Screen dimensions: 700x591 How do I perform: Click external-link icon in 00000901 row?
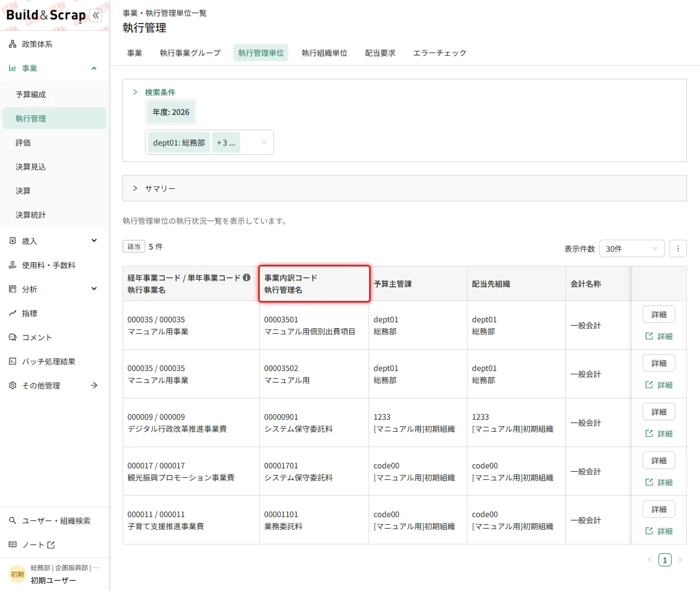[x=649, y=433]
